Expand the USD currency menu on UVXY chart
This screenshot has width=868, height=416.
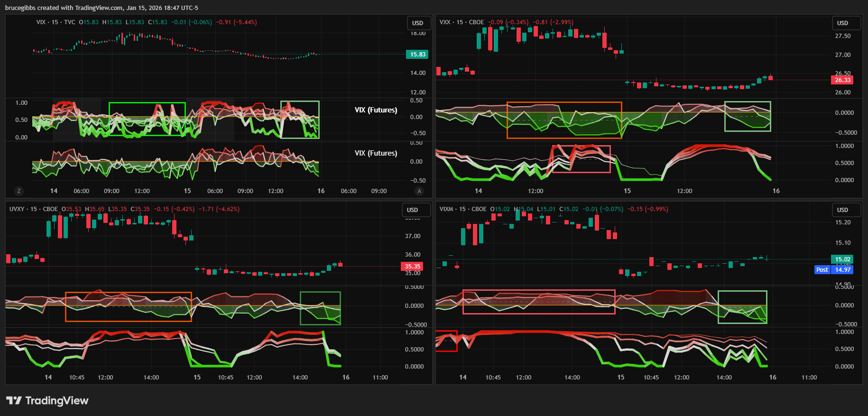[413, 210]
